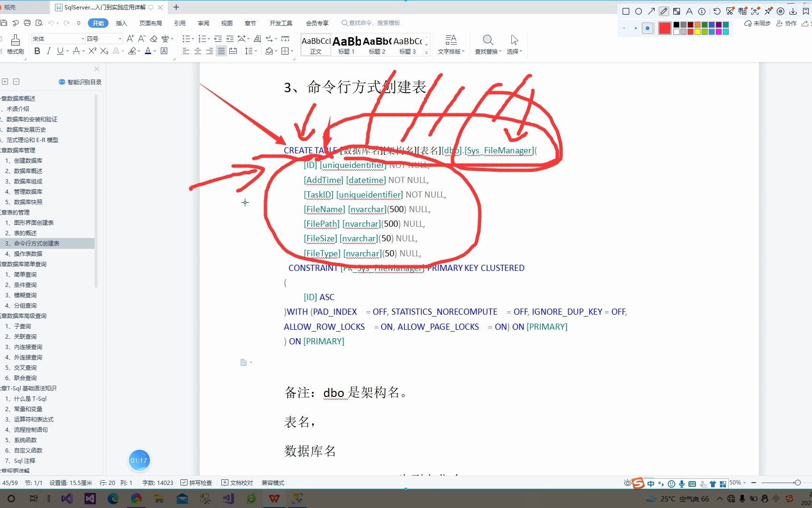Click the Format Painter brush

click(x=15, y=44)
